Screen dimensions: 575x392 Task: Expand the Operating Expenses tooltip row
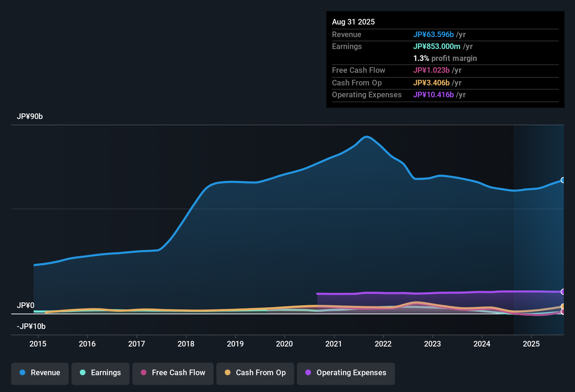click(445, 94)
